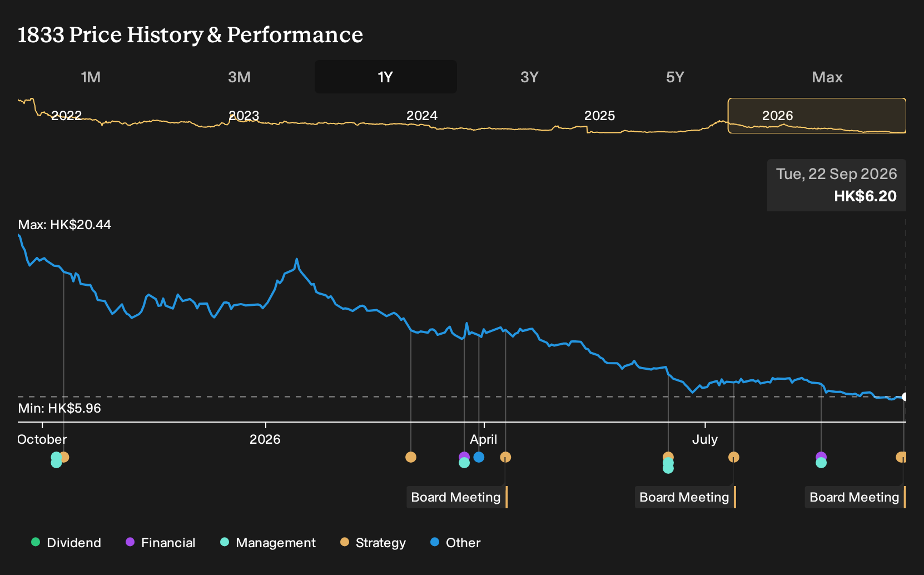Click the last teal Management marker after July

coord(821,463)
